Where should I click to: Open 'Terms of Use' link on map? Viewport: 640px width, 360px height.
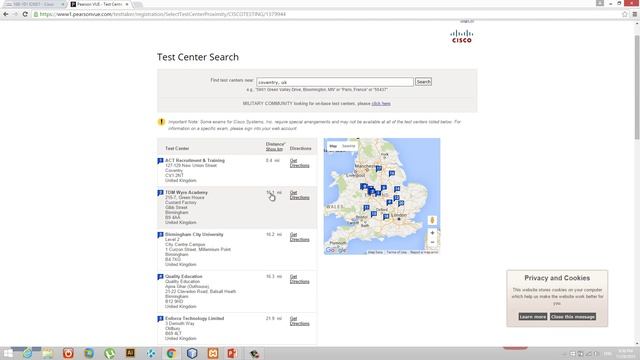(x=396, y=252)
